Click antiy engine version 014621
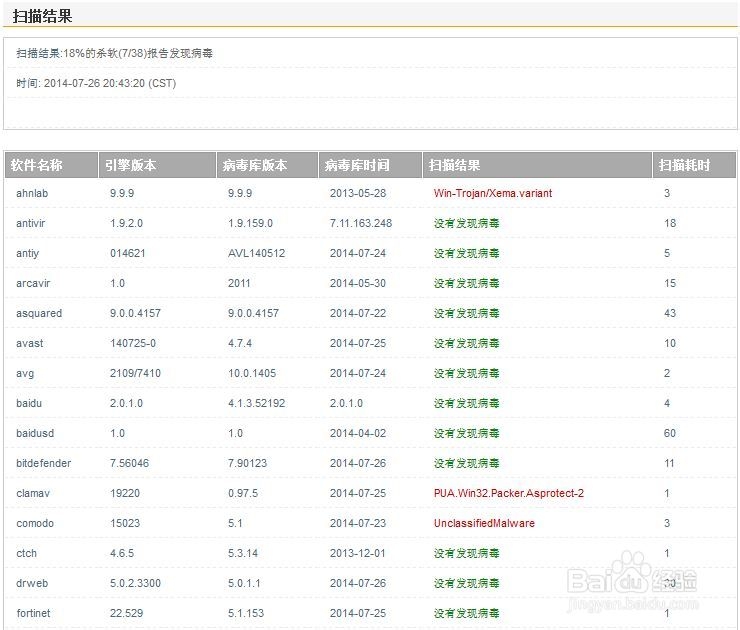Image resolution: width=740 pixels, height=630 pixels. [128, 253]
